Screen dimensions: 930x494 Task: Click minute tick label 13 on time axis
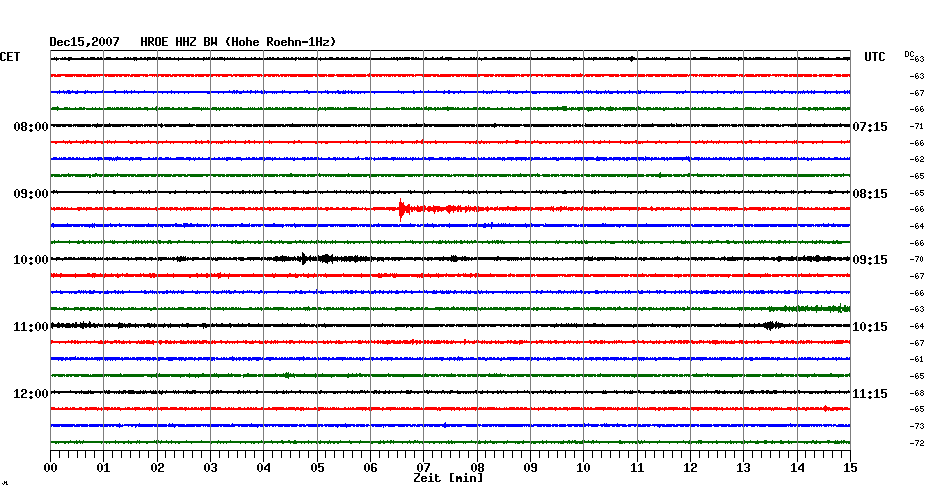743,468
